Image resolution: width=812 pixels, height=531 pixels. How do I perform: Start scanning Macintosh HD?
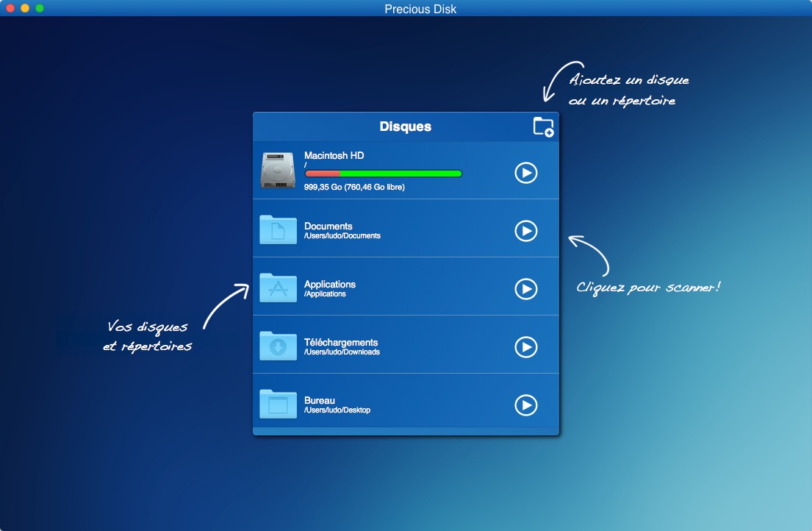525,173
